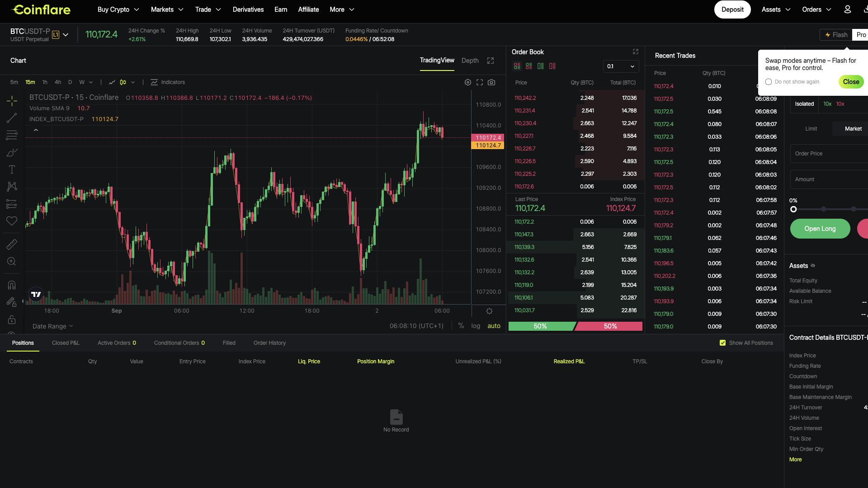Open chart settings via the gear icon
Screen dimensions: 868x488
click(468, 82)
